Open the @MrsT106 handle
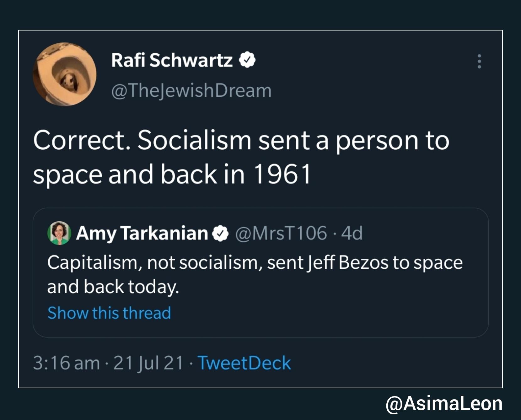 [x=281, y=233]
